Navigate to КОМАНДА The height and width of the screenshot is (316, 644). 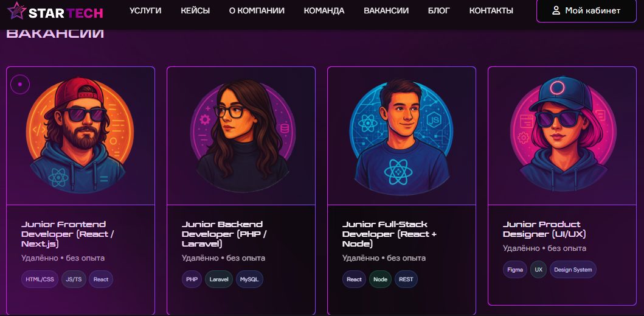[x=324, y=11]
